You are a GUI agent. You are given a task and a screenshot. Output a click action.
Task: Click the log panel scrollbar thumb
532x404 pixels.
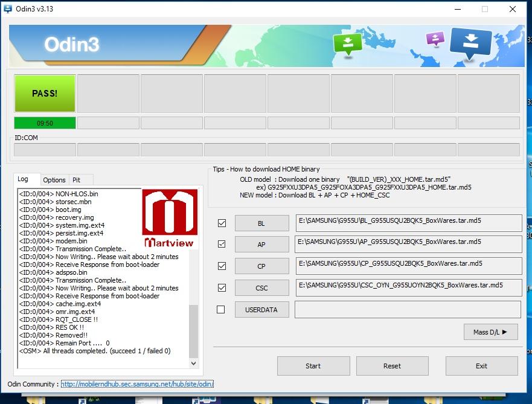[x=193, y=331]
